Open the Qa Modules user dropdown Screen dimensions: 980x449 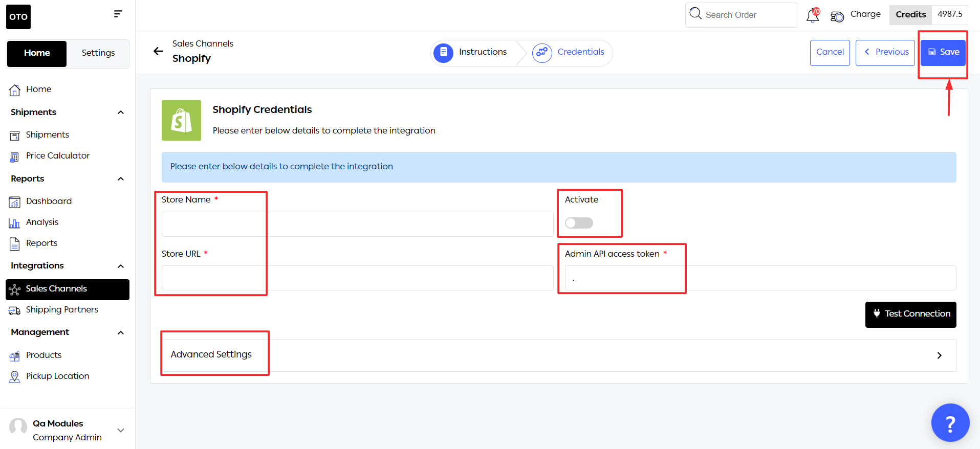[x=121, y=430]
